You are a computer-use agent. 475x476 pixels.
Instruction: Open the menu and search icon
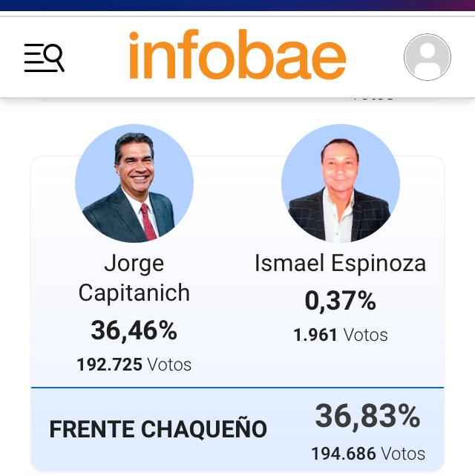coord(44,58)
